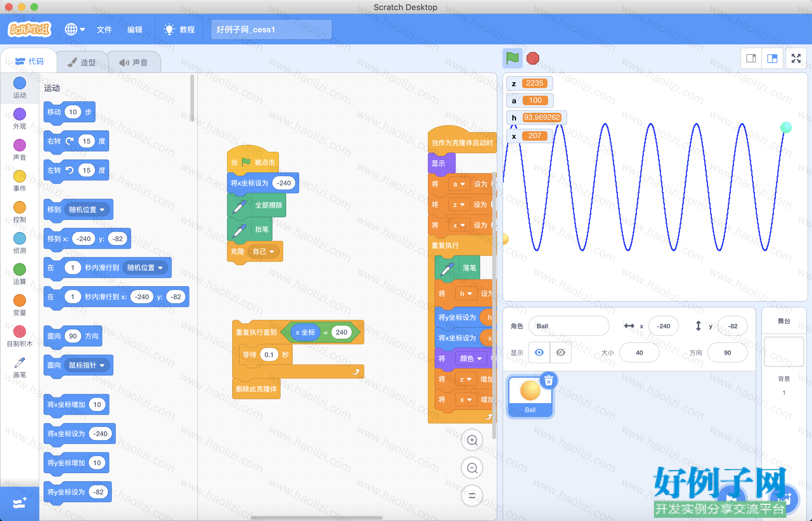Edit wait time 0.1 in 等待 block
This screenshot has height=521, width=812.
click(269, 355)
